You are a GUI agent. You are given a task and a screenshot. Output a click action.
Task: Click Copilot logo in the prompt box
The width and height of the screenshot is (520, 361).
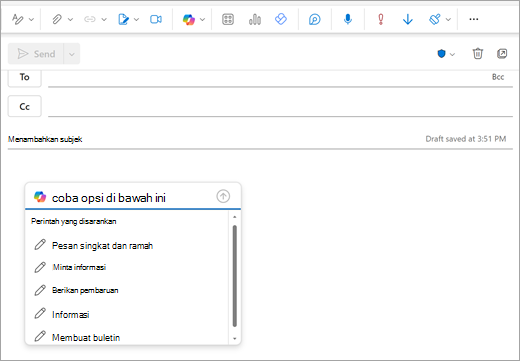40,197
